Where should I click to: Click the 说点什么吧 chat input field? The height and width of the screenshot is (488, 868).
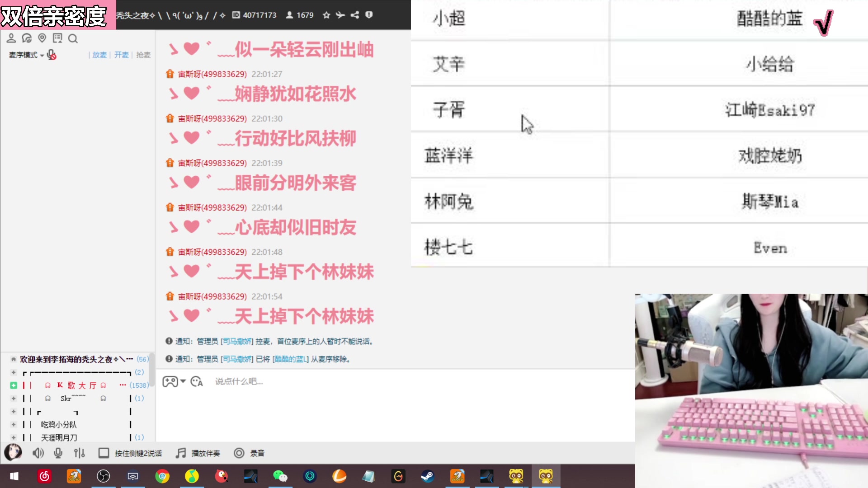316,382
